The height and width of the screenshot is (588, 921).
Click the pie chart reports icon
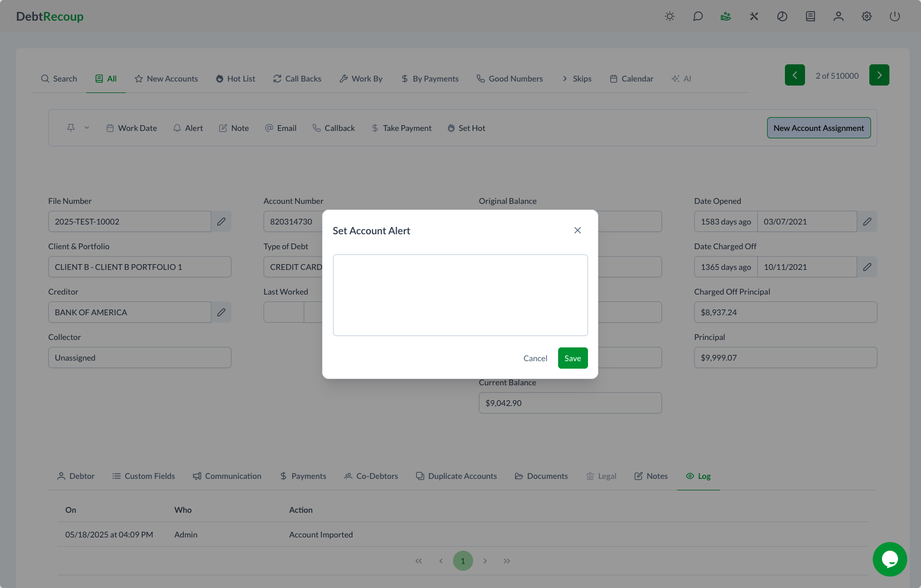click(782, 17)
